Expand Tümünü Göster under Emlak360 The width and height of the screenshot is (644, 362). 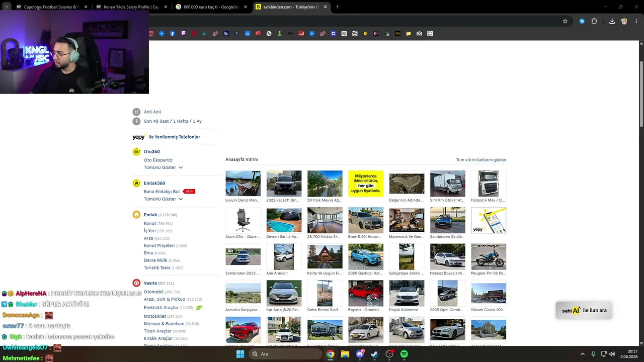pos(163,199)
